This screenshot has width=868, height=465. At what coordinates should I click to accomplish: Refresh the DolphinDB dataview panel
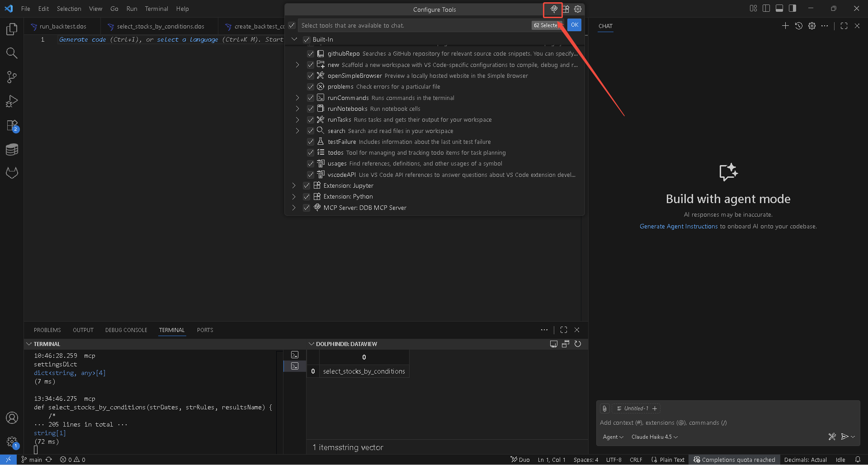click(x=577, y=344)
